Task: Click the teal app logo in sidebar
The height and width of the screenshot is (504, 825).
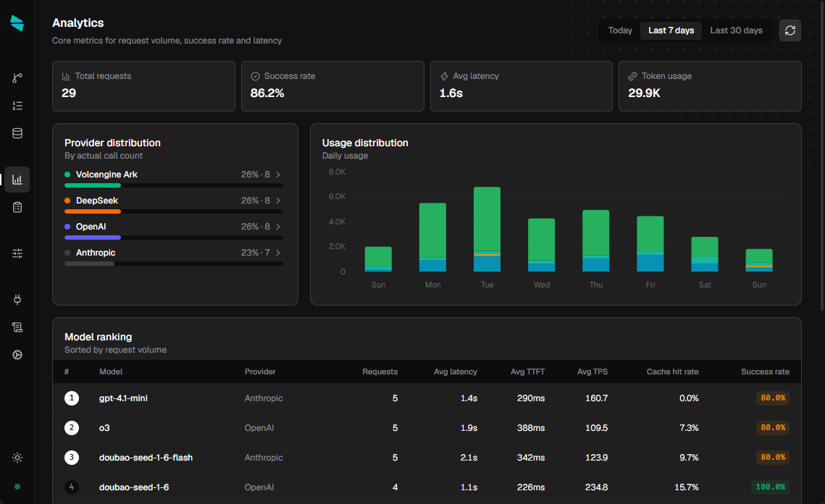Action: click(x=17, y=23)
